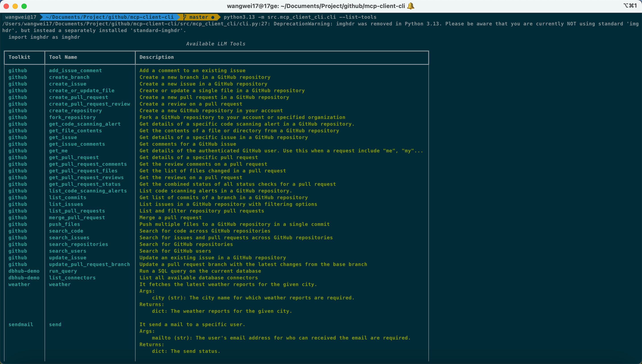The width and height of the screenshot is (642, 364).
Task: Click 'dict: The send status.' line
Action: 186,351
